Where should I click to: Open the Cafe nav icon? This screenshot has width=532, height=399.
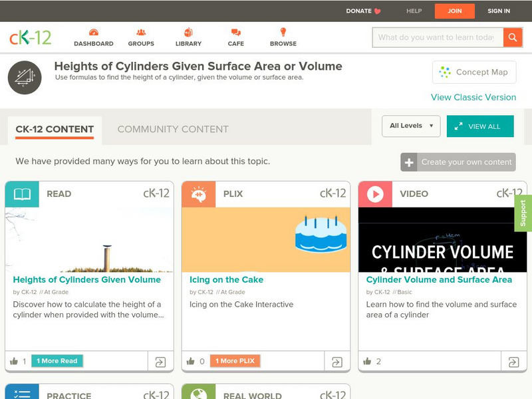point(236,33)
